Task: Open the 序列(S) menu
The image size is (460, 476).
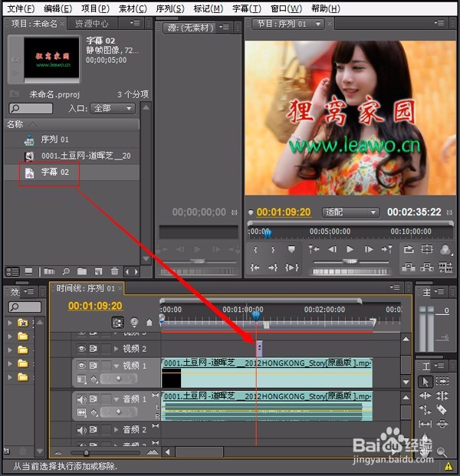Action: pos(170,8)
